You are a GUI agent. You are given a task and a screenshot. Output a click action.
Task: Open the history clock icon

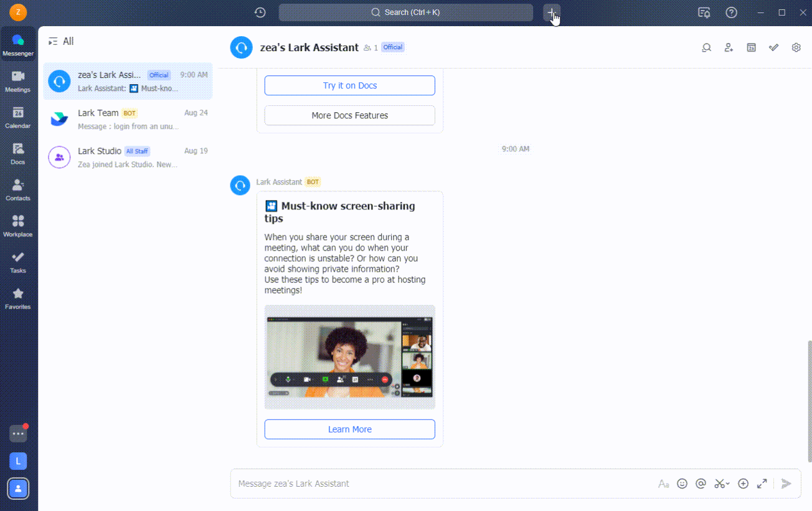[260, 12]
